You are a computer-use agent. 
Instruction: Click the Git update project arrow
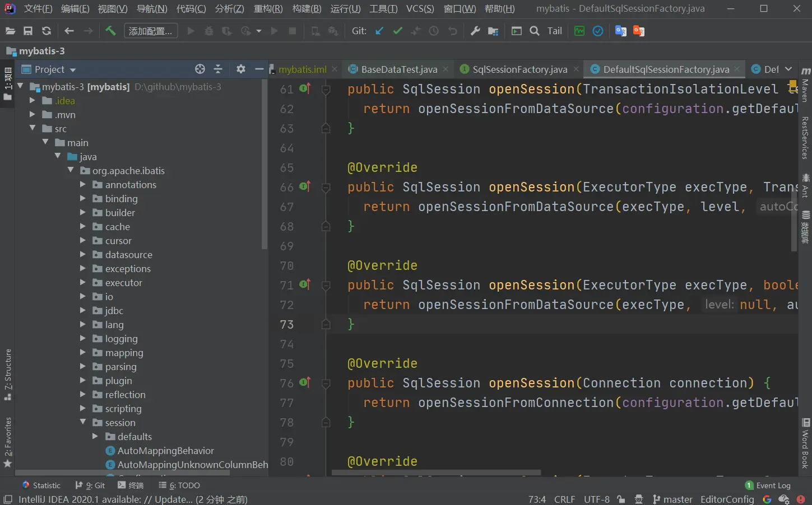(x=379, y=31)
